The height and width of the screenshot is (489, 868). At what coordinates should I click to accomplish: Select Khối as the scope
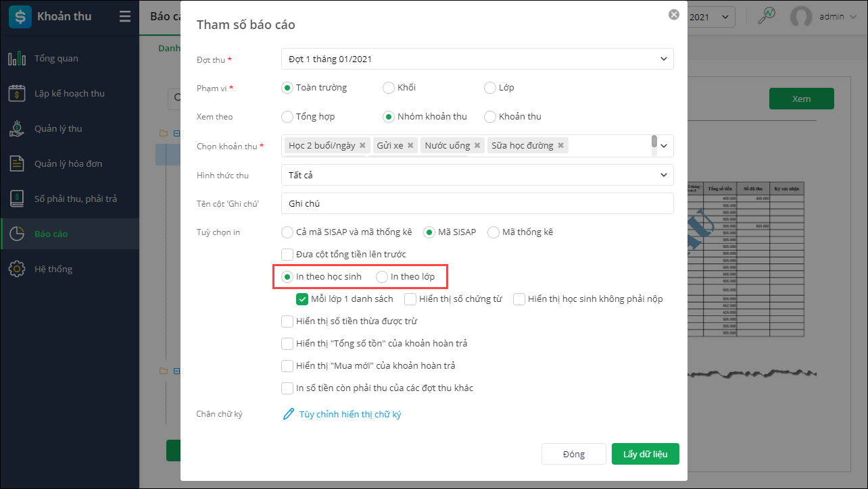(x=389, y=87)
